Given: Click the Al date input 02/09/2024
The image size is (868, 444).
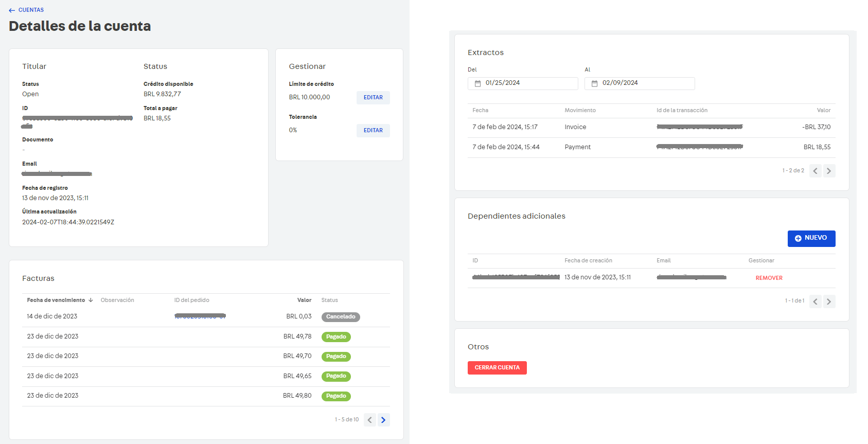Looking at the screenshot, I should pos(645,83).
